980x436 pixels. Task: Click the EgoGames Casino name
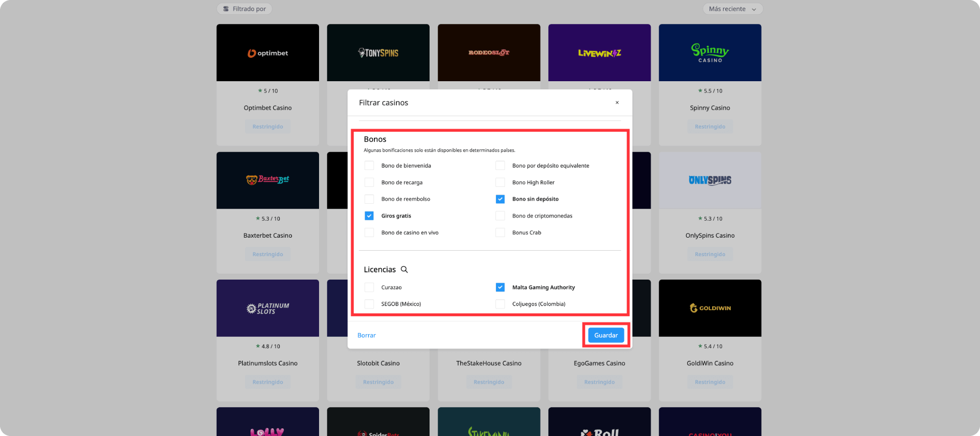pyautogui.click(x=599, y=364)
